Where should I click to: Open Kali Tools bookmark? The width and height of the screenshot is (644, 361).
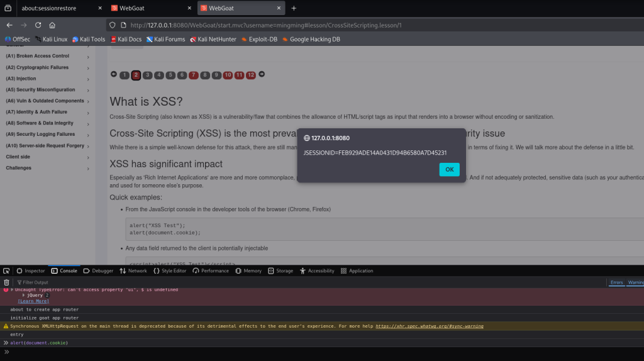tap(89, 40)
